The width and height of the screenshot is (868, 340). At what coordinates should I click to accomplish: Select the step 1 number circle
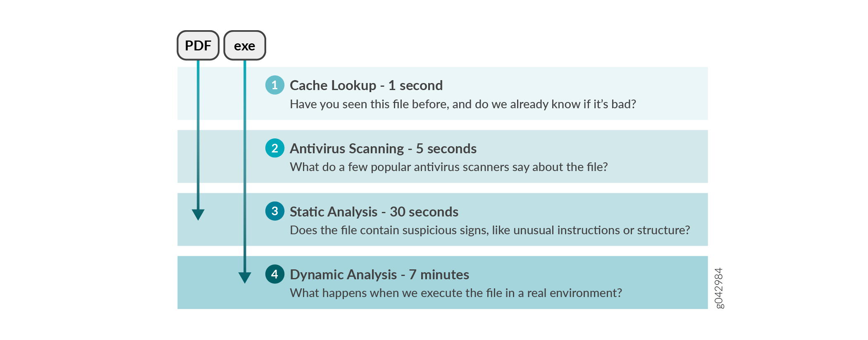tap(274, 85)
